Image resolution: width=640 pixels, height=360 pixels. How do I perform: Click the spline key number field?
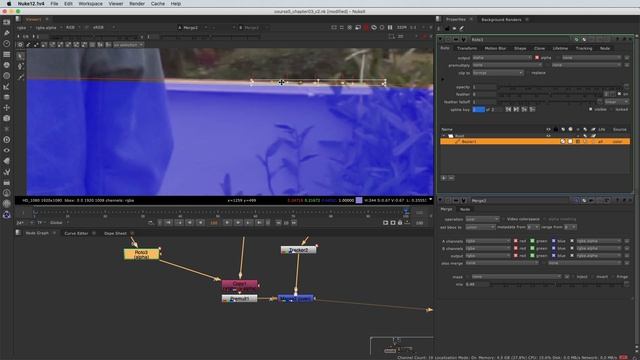(x=478, y=109)
